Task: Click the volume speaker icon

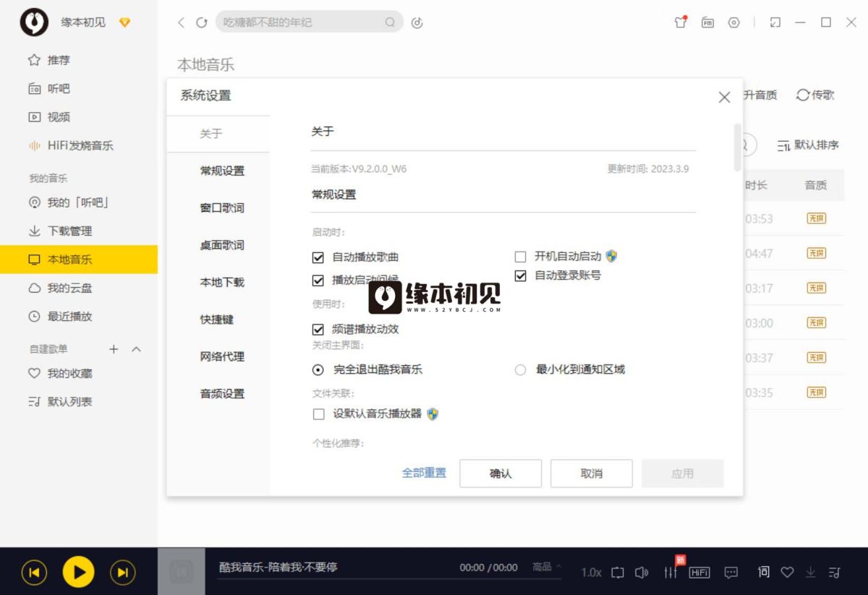Action: tap(642, 573)
